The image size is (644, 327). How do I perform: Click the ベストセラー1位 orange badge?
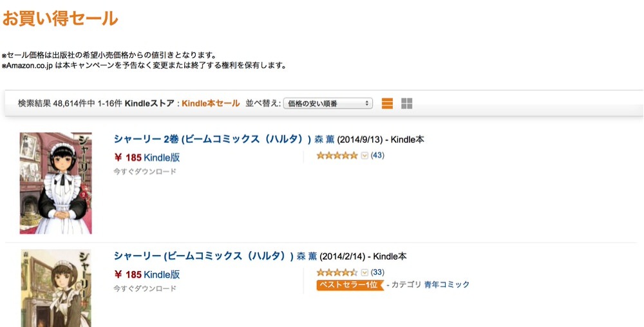coord(350,285)
